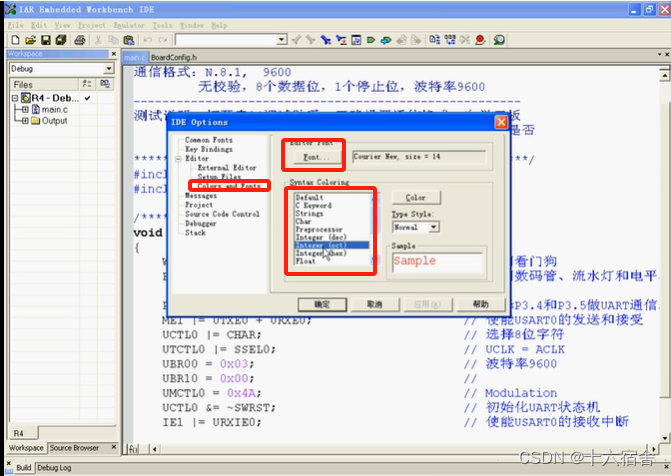Click the Go To line toolbar icon
The width and height of the screenshot is (671, 476).
click(x=356, y=40)
